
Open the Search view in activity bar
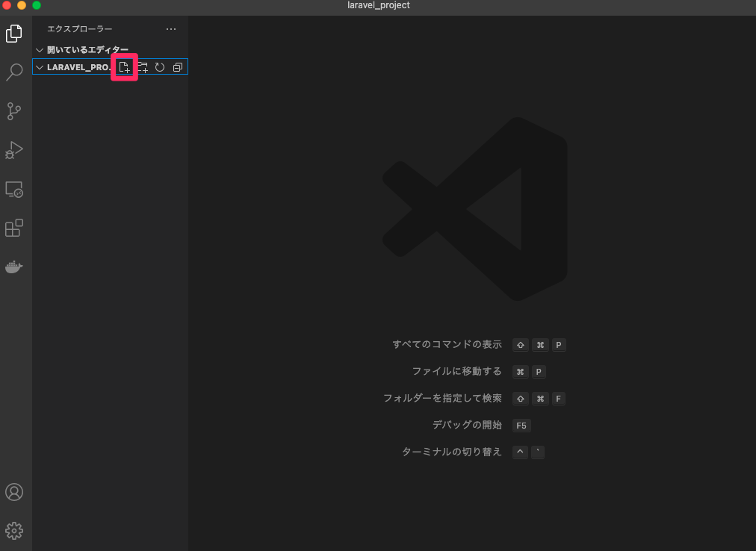[x=14, y=72]
